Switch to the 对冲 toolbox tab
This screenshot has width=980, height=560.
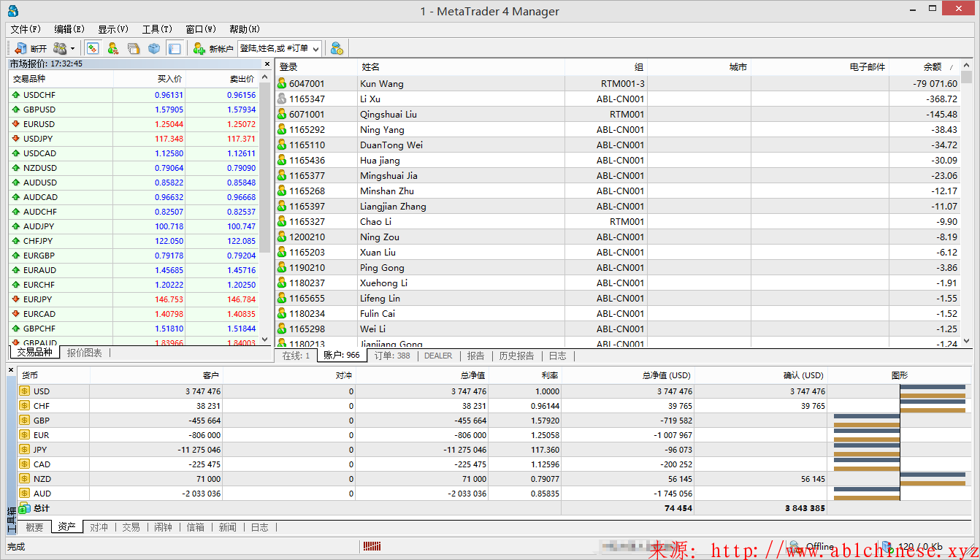(x=99, y=527)
